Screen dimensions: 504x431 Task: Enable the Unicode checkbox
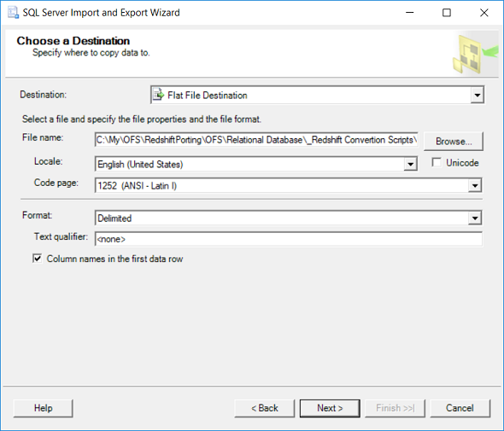[x=437, y=162]
